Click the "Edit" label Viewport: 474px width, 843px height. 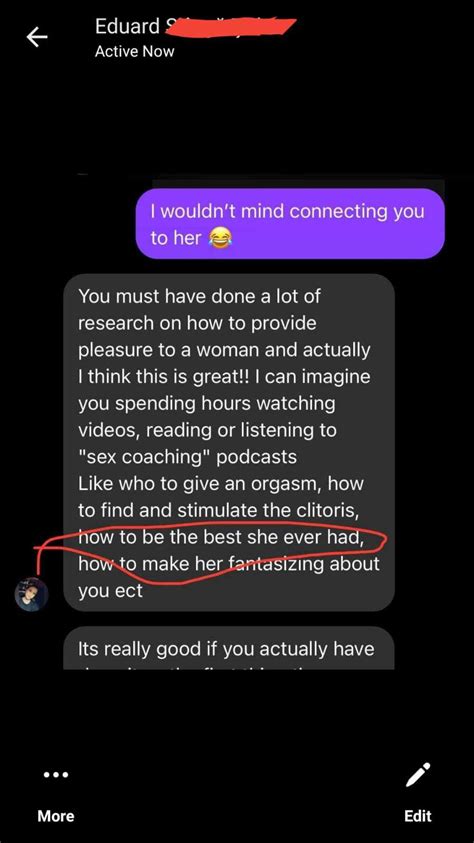(x=418, y=816)
